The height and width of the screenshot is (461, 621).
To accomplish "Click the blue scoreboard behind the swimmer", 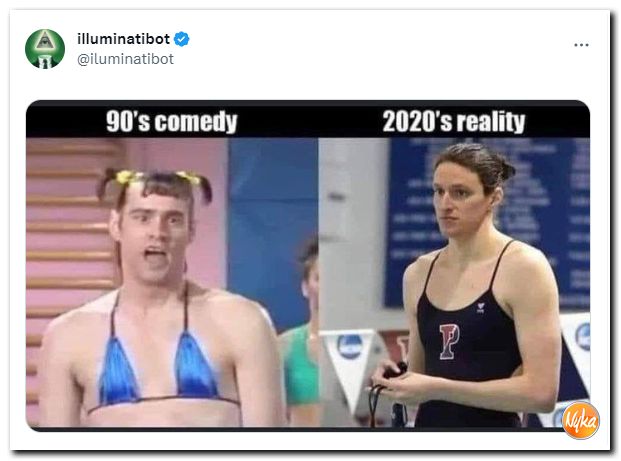I will coord(487,222).
